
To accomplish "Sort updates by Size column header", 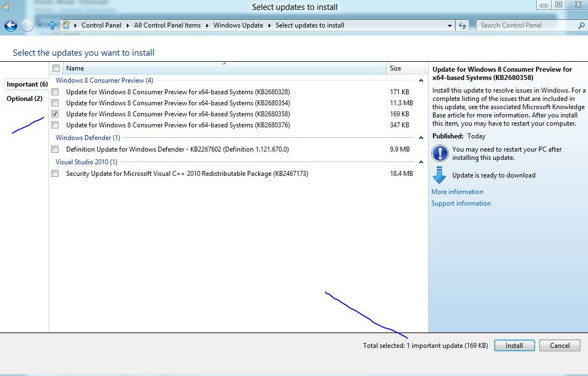I will pyautogui.click(x=406, y=68).
